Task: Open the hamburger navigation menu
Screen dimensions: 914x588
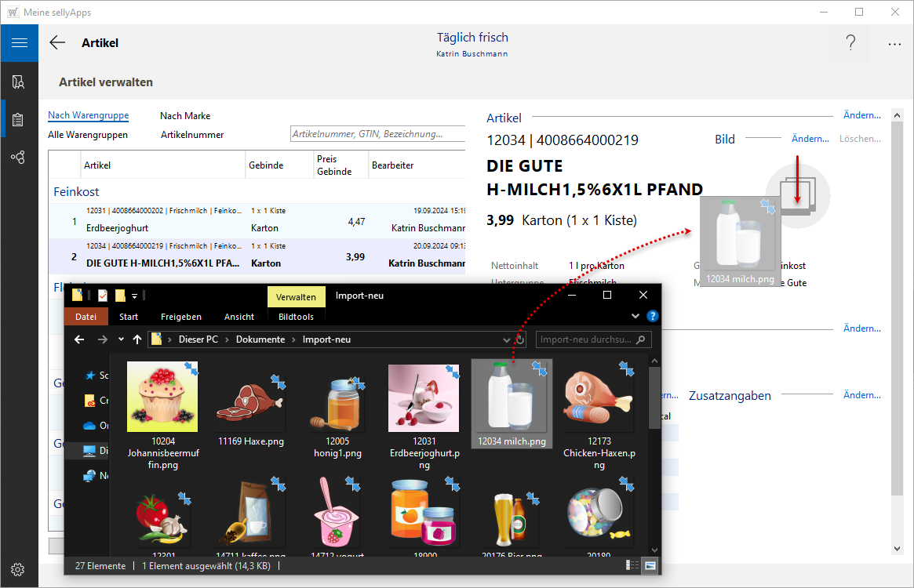Action: pos(19,43)
